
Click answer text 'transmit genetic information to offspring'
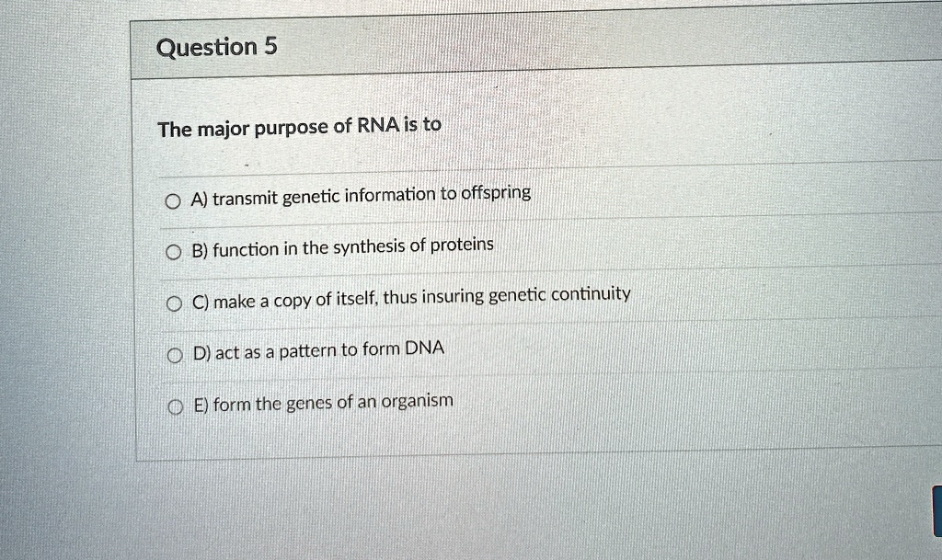372,196
